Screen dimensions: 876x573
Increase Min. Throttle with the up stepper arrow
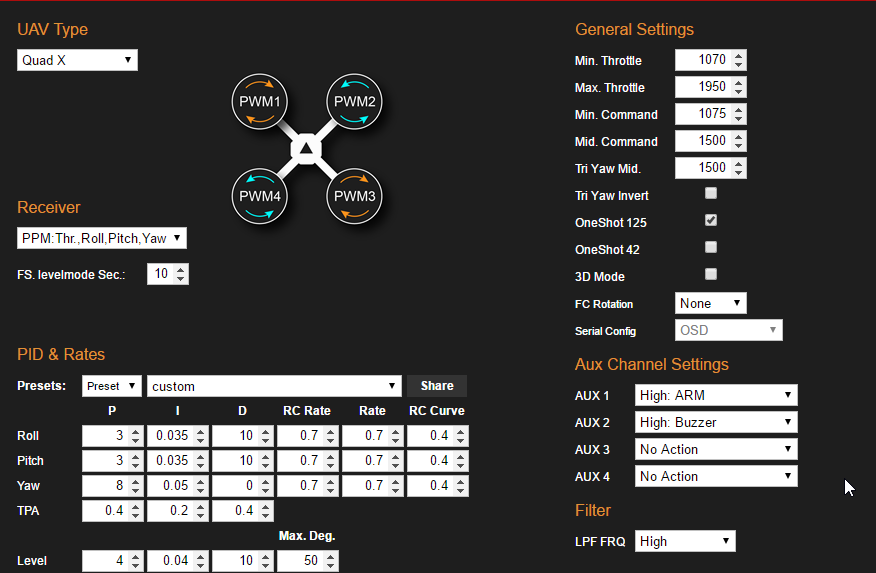738,56
